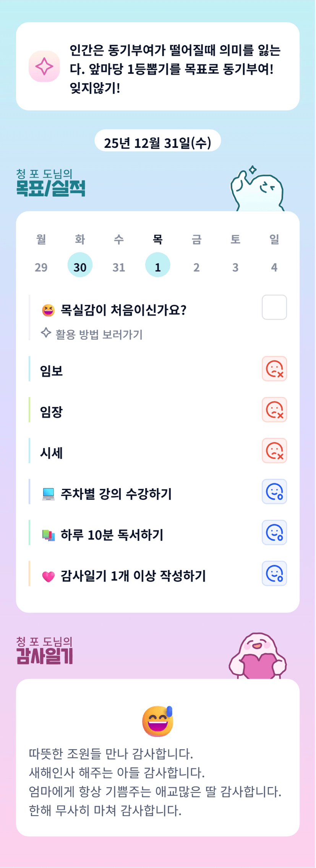
Task: Check the empty box for 목실감이 처음이신가요?
Action: point(274,307)
